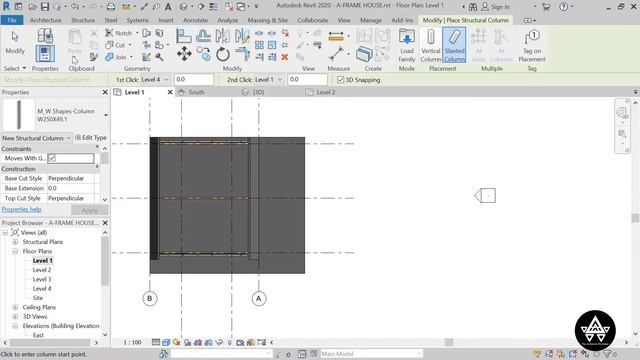This screenshot has height=360, width=640.
Task: Open the Annotate ribbon tab
Action: 195,20
